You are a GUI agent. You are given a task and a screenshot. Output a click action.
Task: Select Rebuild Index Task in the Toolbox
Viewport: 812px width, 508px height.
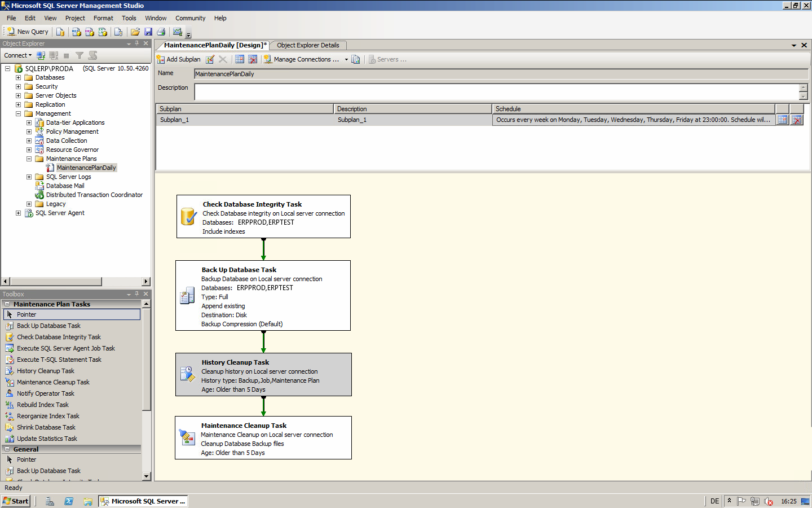(42, 405)
